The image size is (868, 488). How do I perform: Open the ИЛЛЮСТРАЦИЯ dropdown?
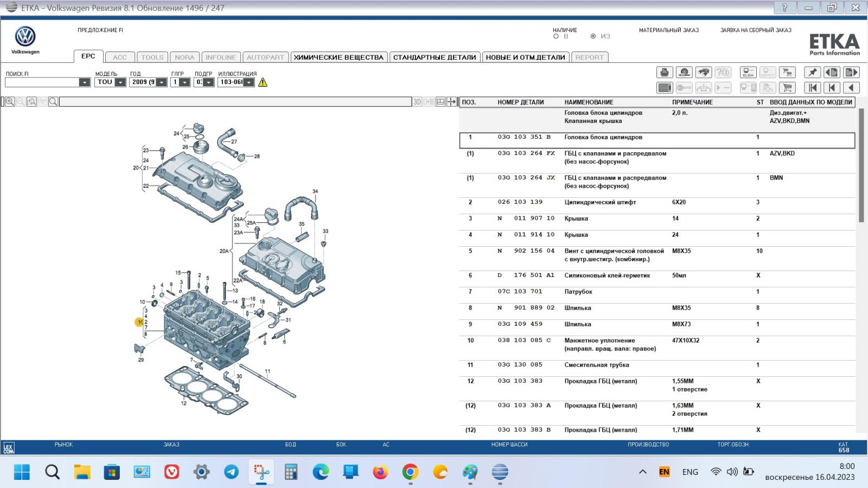point(248,82)
